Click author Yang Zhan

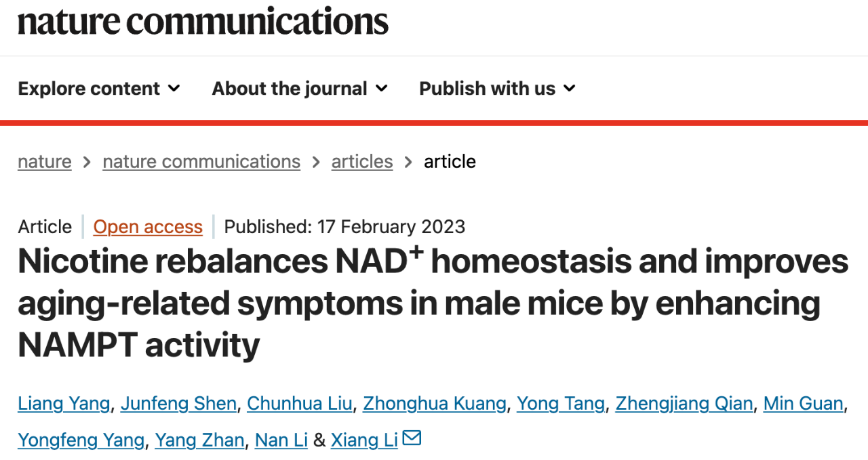pos(199,440)
